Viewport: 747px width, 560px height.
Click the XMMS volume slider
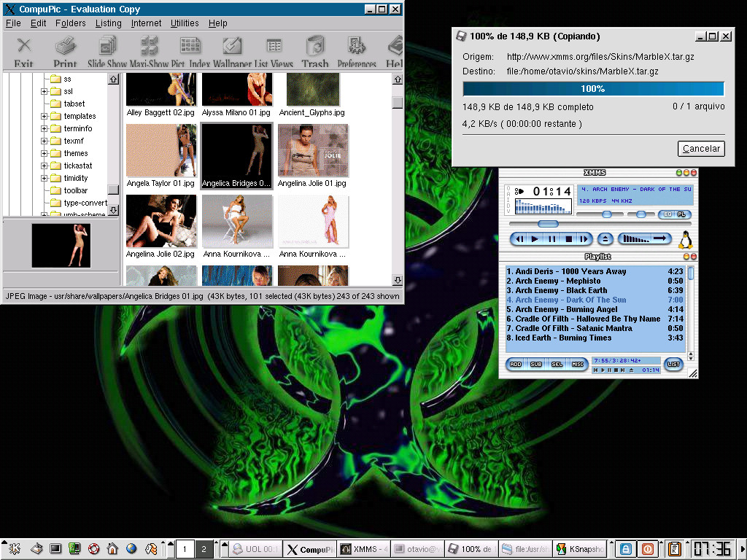(606, 214)
